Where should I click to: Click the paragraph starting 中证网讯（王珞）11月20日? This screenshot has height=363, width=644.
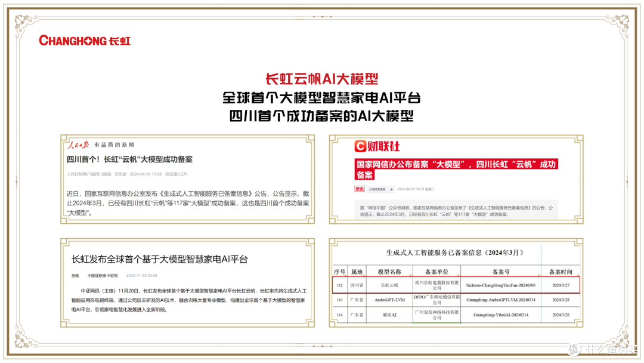(188, 300)
